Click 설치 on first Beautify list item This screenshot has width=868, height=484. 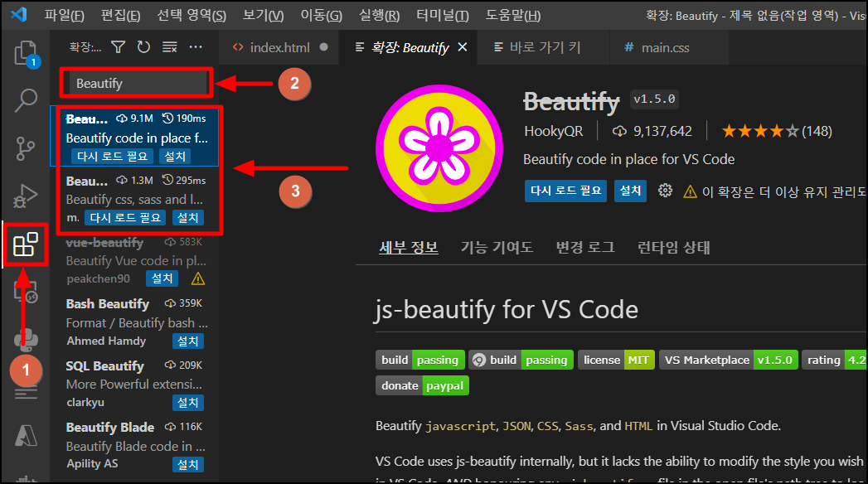point(175,157)
